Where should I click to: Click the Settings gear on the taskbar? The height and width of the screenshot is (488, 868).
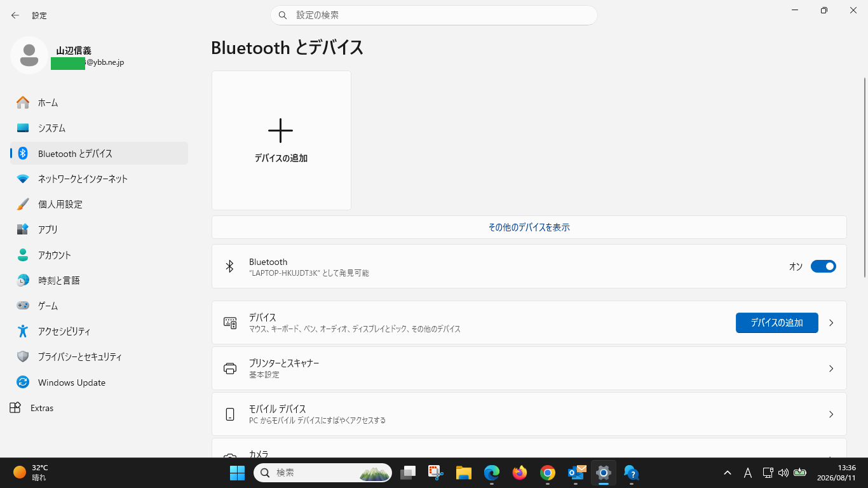coord(604,473)
